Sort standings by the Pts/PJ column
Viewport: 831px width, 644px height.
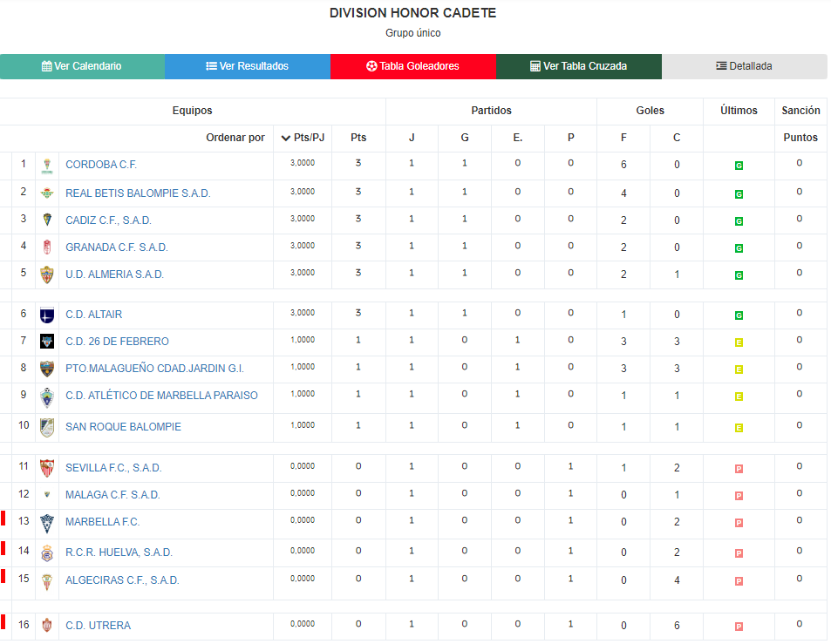coord(303,138)
